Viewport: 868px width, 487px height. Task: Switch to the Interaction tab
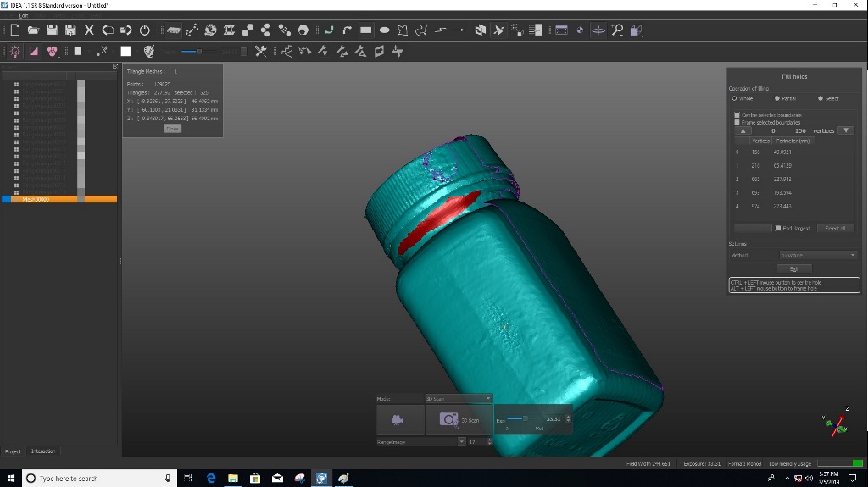tap(43, 451)
